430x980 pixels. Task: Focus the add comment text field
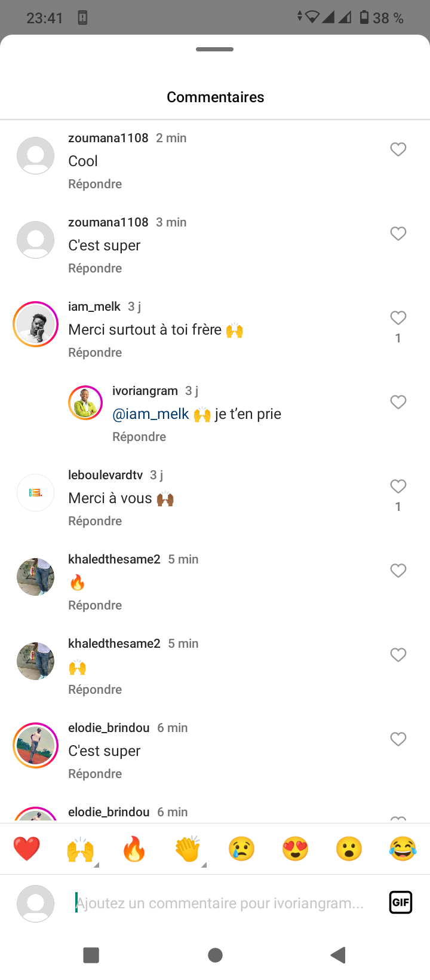pyautogui.click(x=221, y=903)
